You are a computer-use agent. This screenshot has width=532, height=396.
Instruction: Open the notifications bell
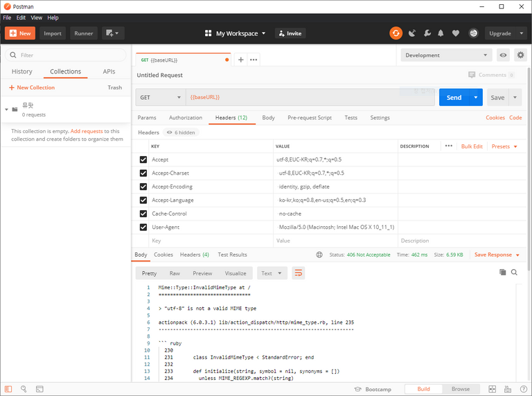(441, 33)
